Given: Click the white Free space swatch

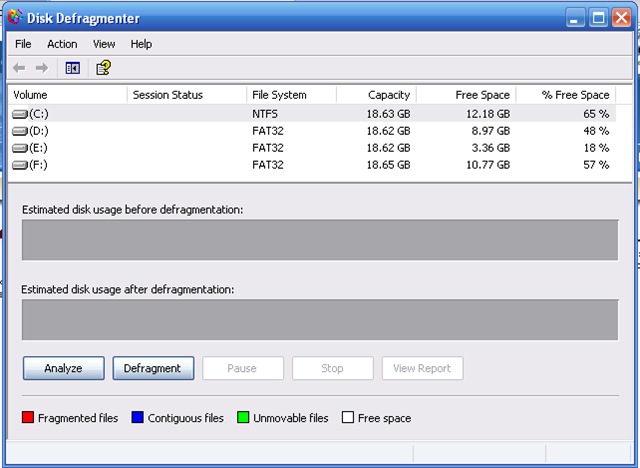Looking at the screenshot, I should tap(348, 417).
